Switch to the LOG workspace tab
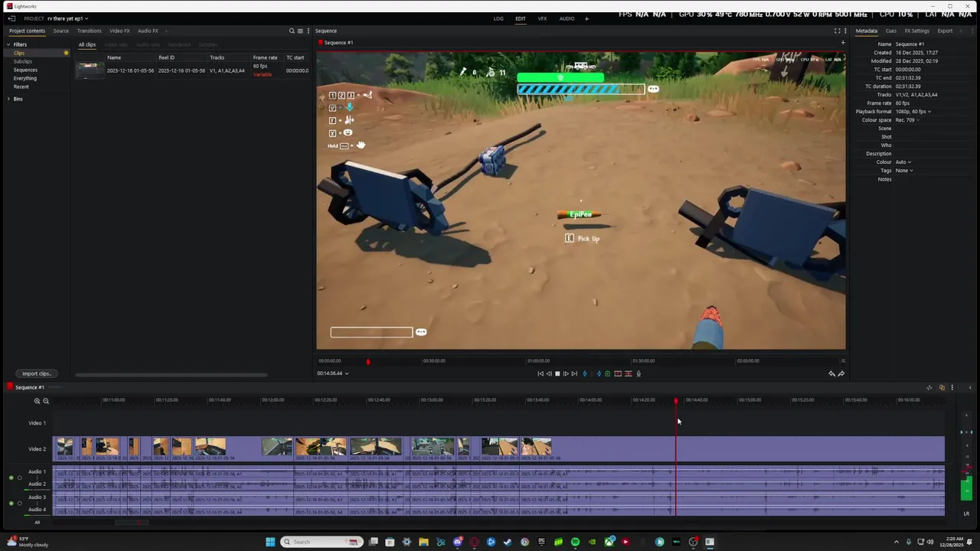This screenshot has width=980, height=551. (x=498, y=18)
